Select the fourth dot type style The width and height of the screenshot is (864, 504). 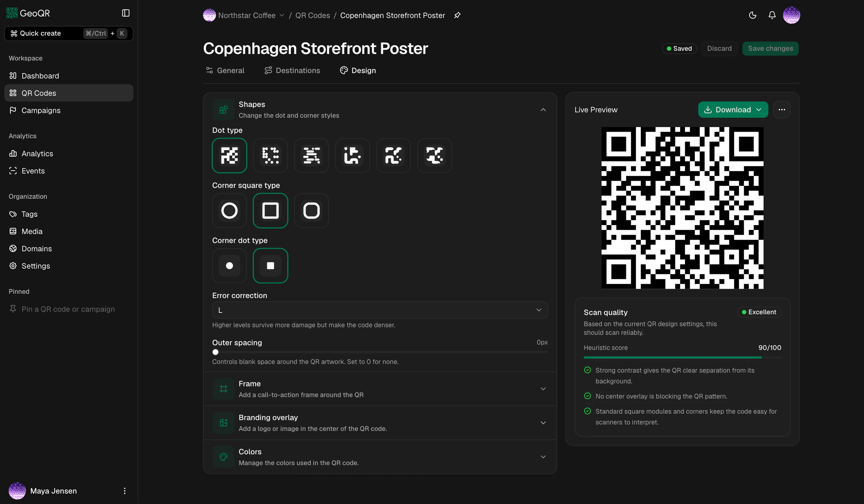(352, 156)
